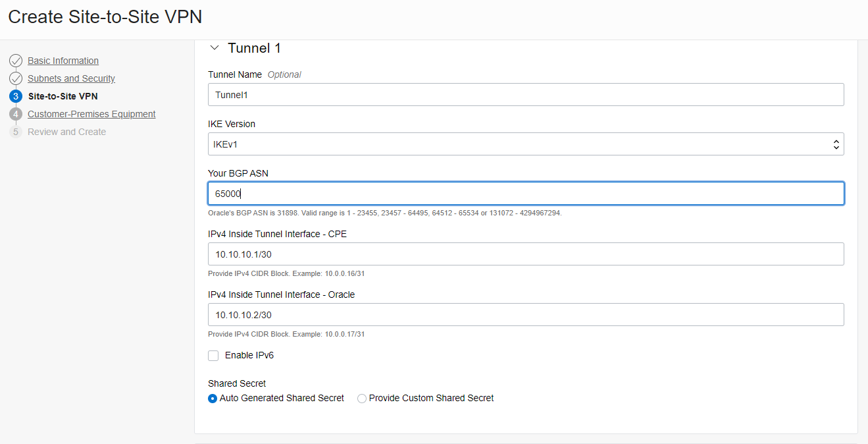Click the IKE Version selector arrows
This screenshot has width=868, height=444.
coord(836,144)
